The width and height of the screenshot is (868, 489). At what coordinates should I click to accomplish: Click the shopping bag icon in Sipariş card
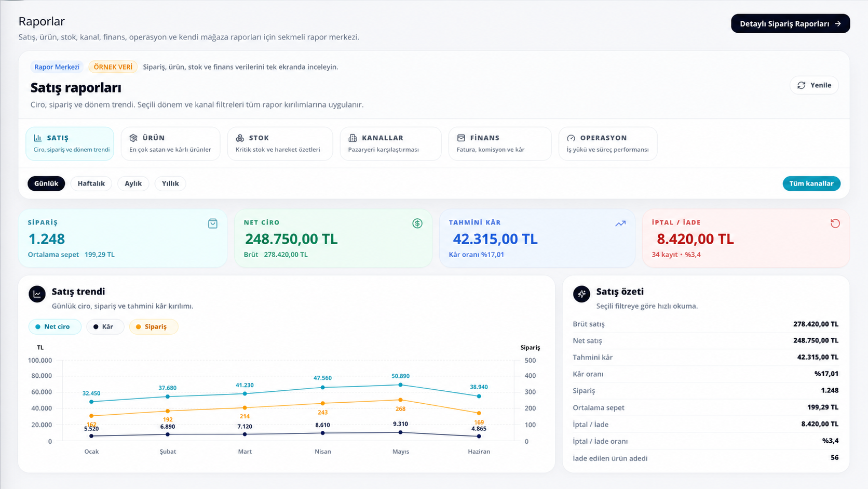pyautogui.click(x=213, y=223)
